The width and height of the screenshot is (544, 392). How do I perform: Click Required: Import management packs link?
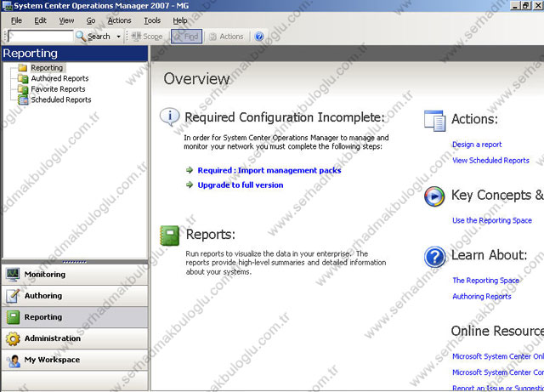[269, 170]
